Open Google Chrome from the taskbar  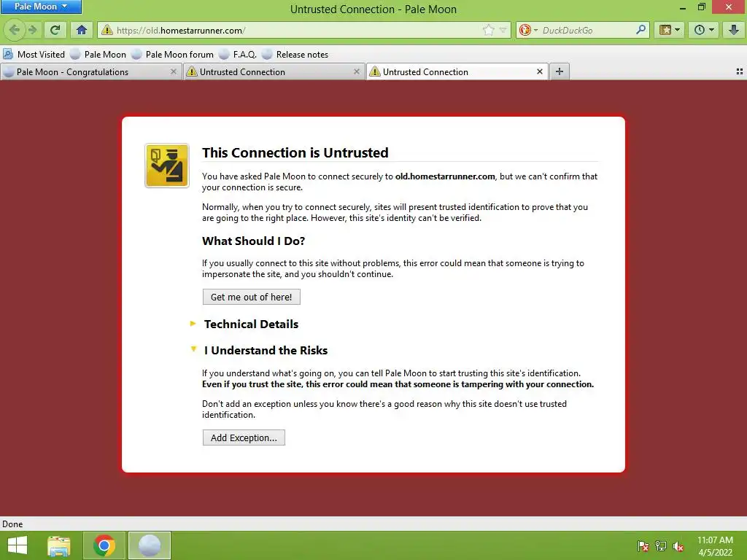click(x=104, y=545)
